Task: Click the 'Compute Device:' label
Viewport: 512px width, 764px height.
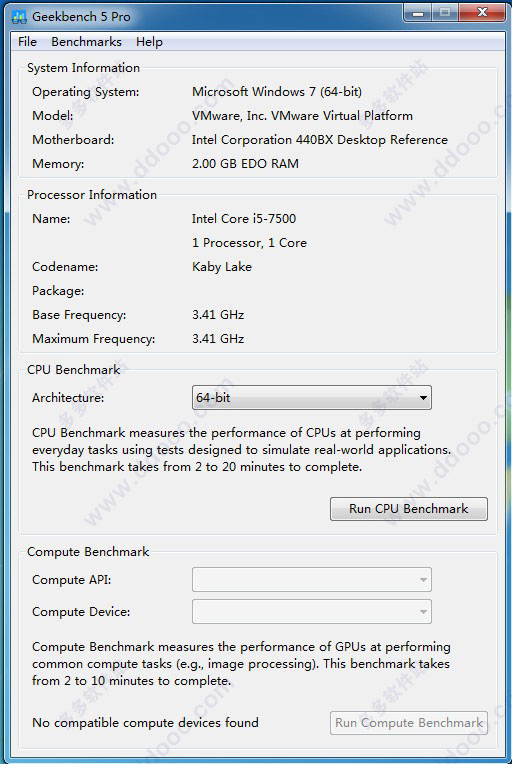Action: pos(81,612)
